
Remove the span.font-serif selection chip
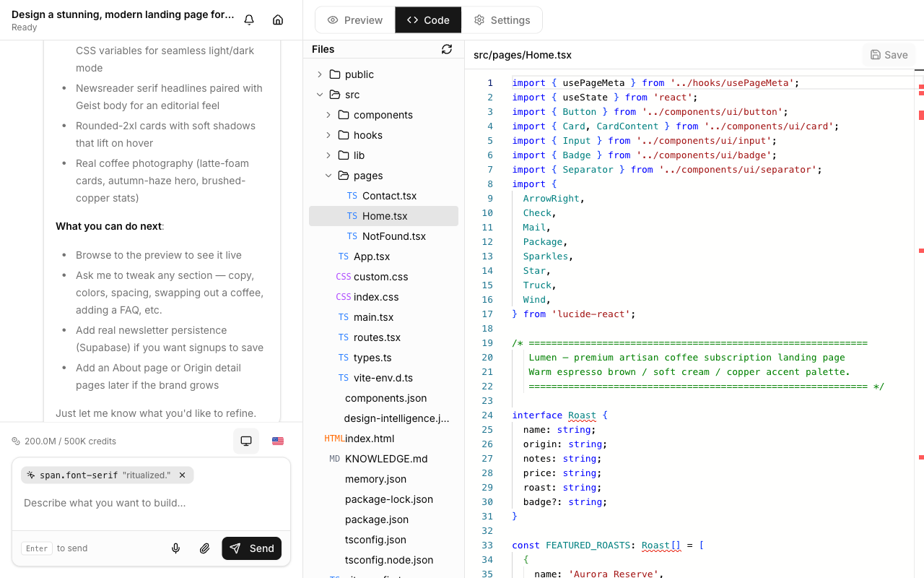pyautogui.click(x=182, y=475)
